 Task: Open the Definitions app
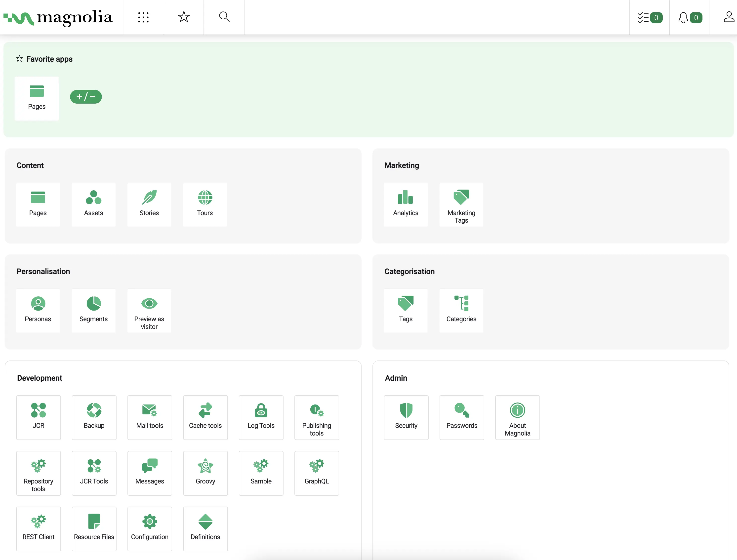205,529
